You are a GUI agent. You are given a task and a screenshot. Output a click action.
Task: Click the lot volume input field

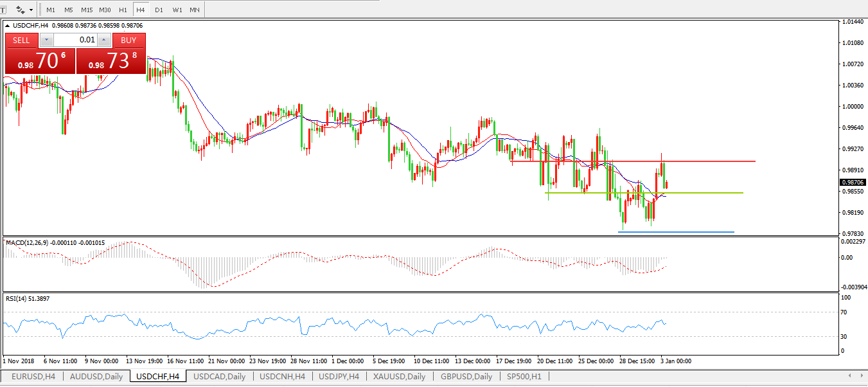(75, 40)
